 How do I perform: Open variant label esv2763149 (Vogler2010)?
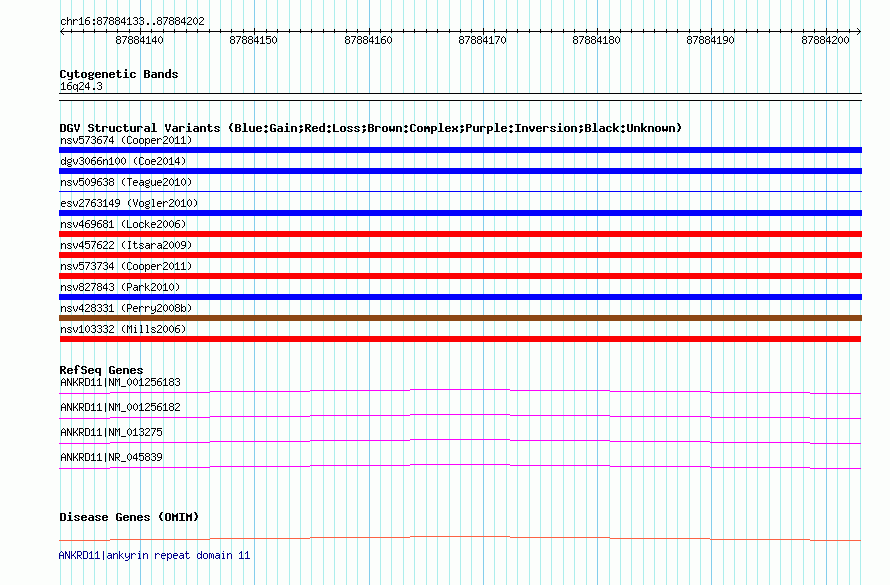point(129,203)
